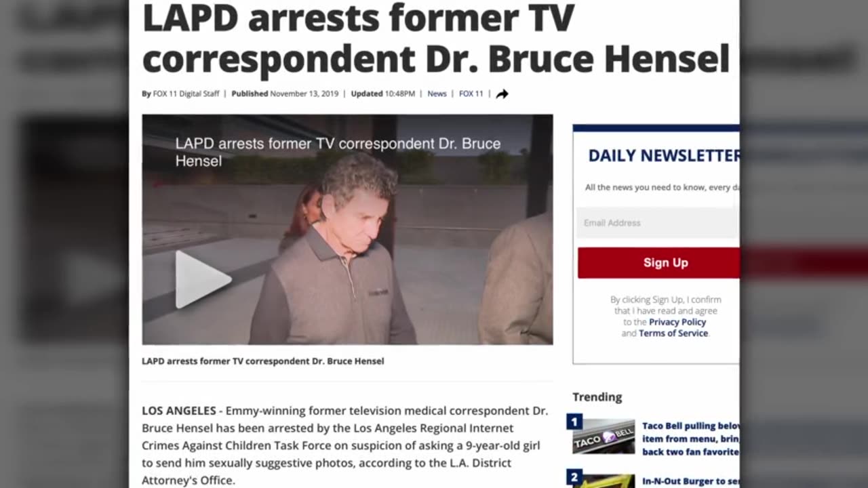This screenshot has width=868, height=488.
Task: Open the Taco Bell trending thumbnail
Action: (604, 437)
